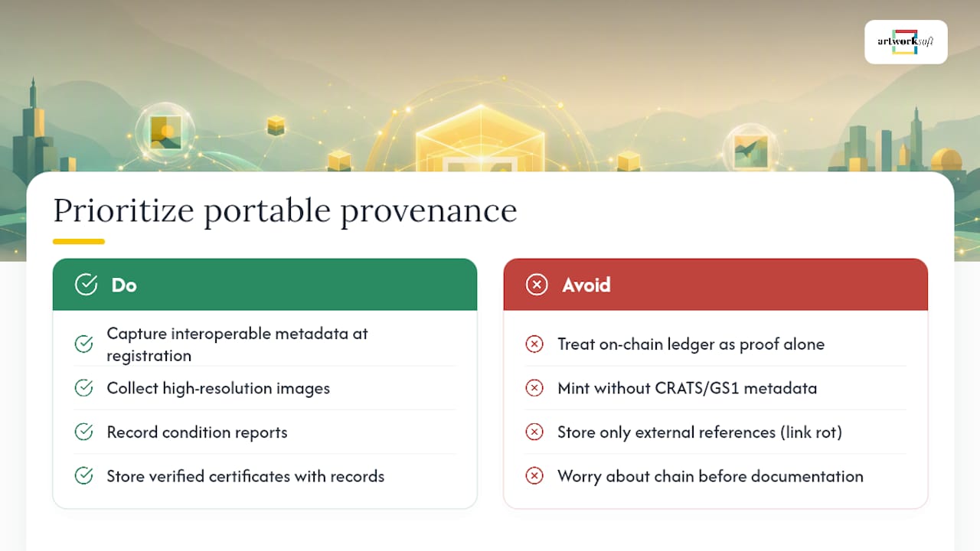
Task: Click red X beside Store only external references
Action: [x=534, y=432]
